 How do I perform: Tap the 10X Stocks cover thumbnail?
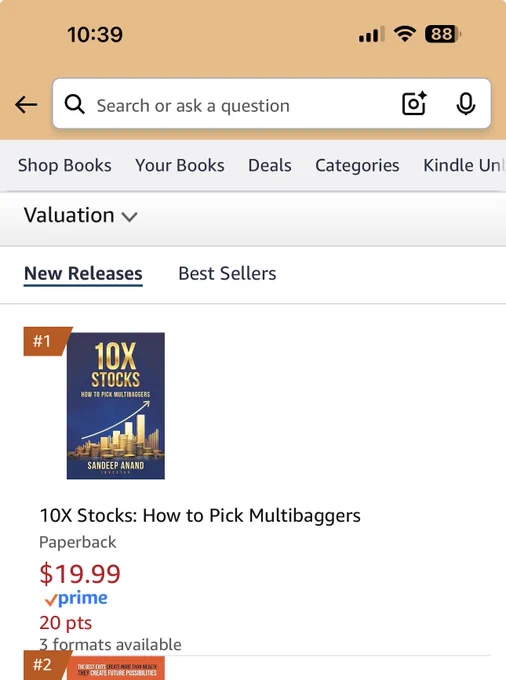point(116,406)
